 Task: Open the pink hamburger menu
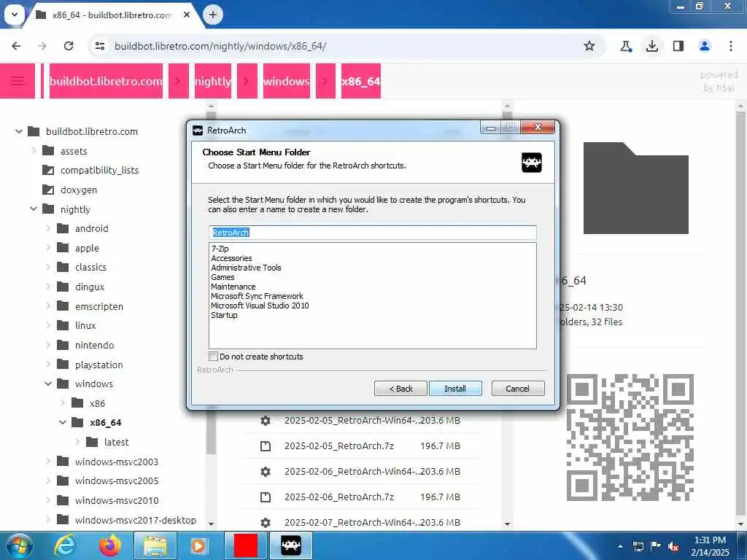tap(18, 81)
